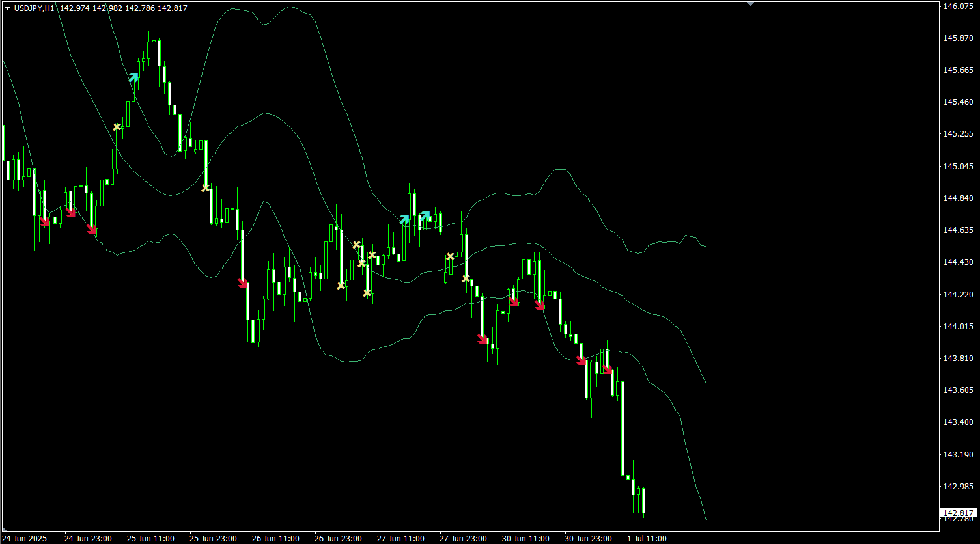The width and height of the screenshot is (980, 544).
Task: Click the rightmost cyan arrow on 27 Jun
Action: coord(425,215)
